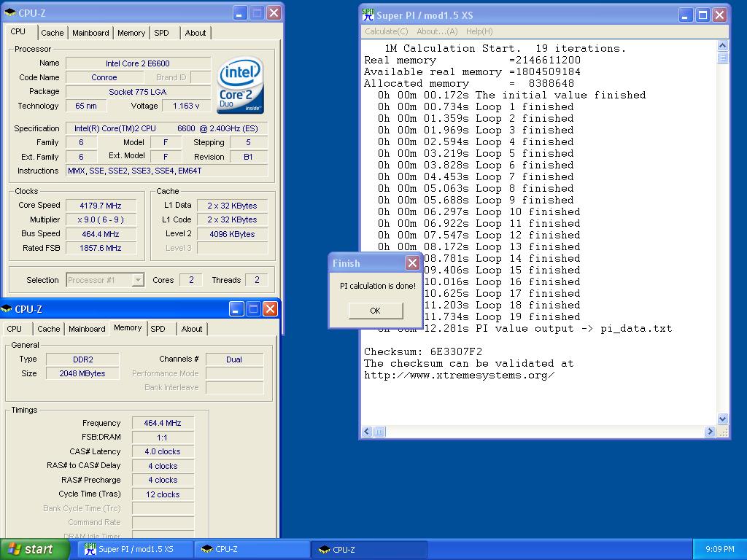Viewport: 747px width, 560px height.
Task: Click the Channels # Dual field
Action: 234,359
